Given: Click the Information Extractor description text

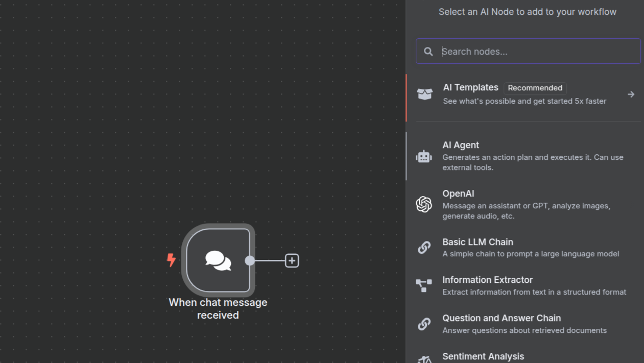Looking at the screenshot, I should pyautogui.click(x=534, y=292).
